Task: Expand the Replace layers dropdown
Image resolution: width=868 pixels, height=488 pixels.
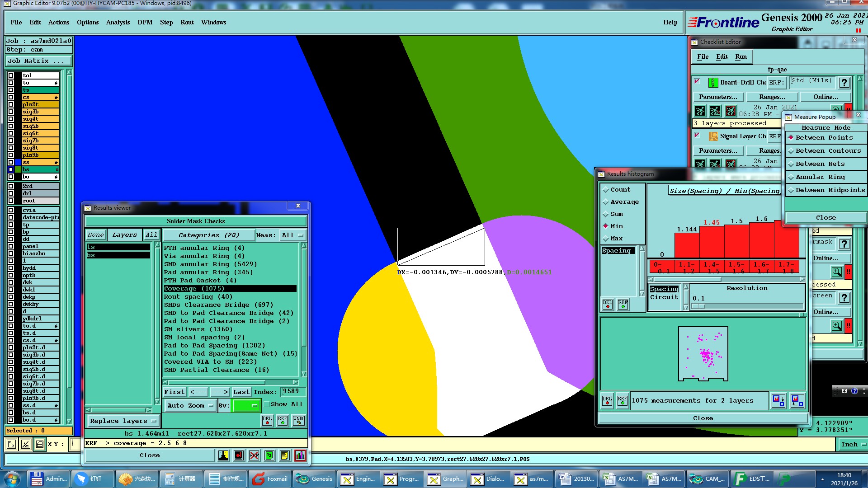Action: [x=123, y=421]
